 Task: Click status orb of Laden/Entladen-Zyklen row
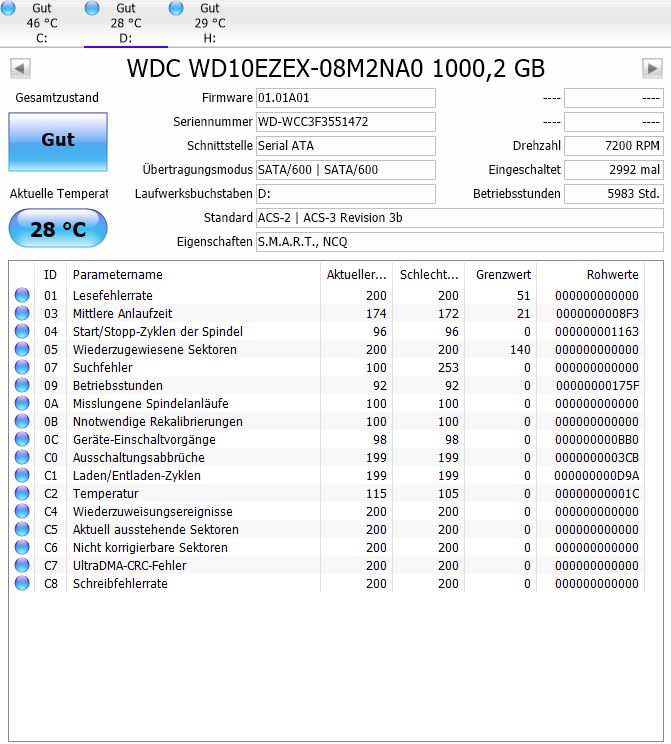tap(22, 475)
